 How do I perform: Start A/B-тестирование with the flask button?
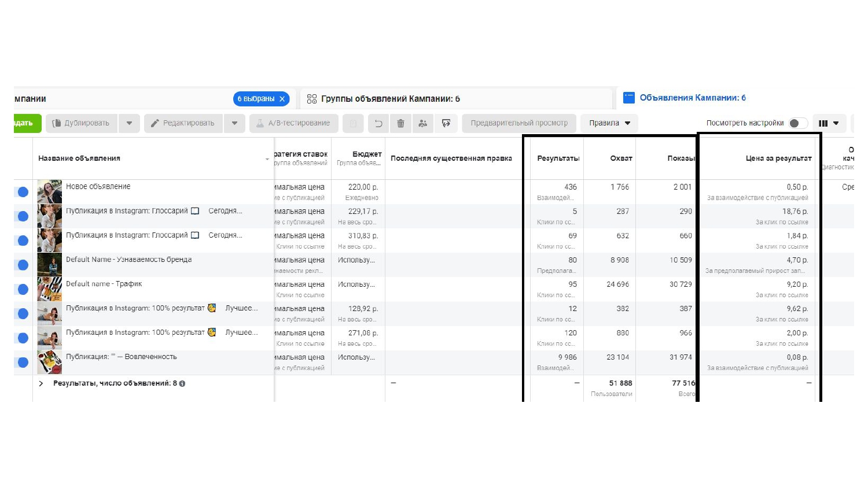[x=293, y=123]
